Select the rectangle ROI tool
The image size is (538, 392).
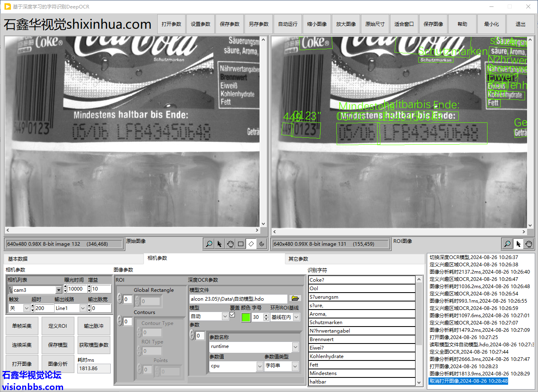(241, 244)
